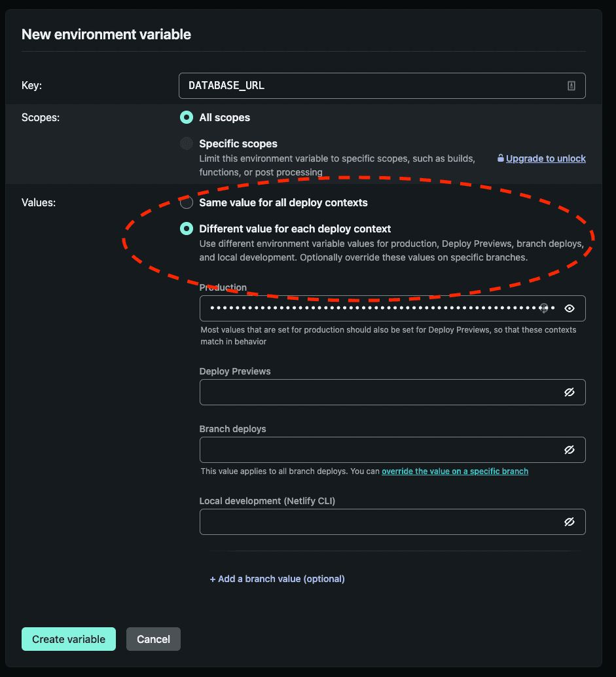Image resolution: width=616 pixels, height=677 pixels.
Task: Click the lock icon beside Upgrade to unlock
Action: point(501,158)
